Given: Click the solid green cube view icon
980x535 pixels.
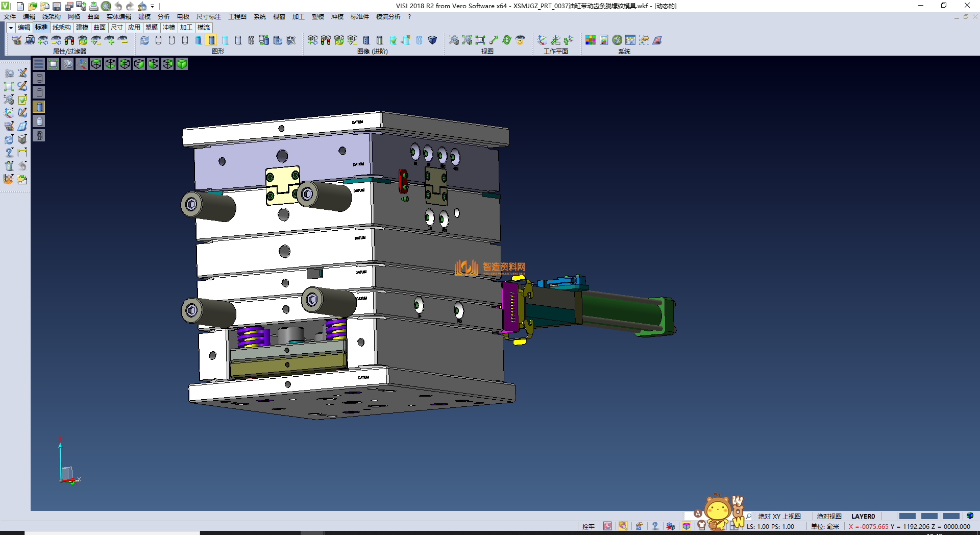Looking at the screenshot, I should click(x=182, y=64).
